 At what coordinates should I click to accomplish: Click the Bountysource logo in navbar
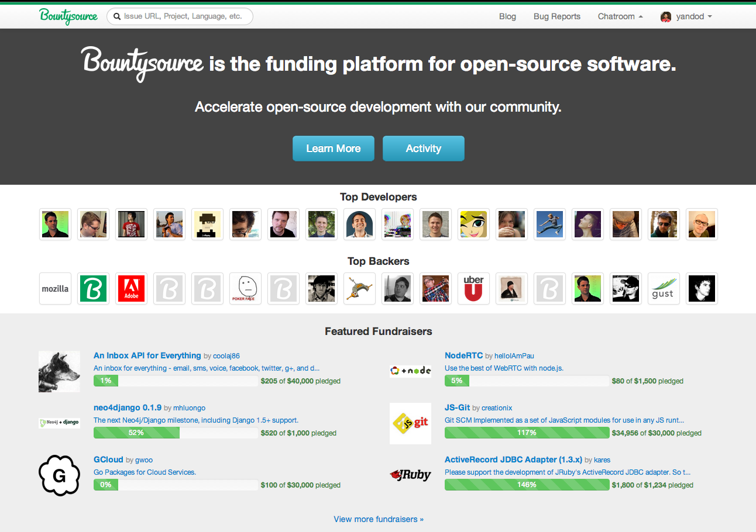(68, 16)
